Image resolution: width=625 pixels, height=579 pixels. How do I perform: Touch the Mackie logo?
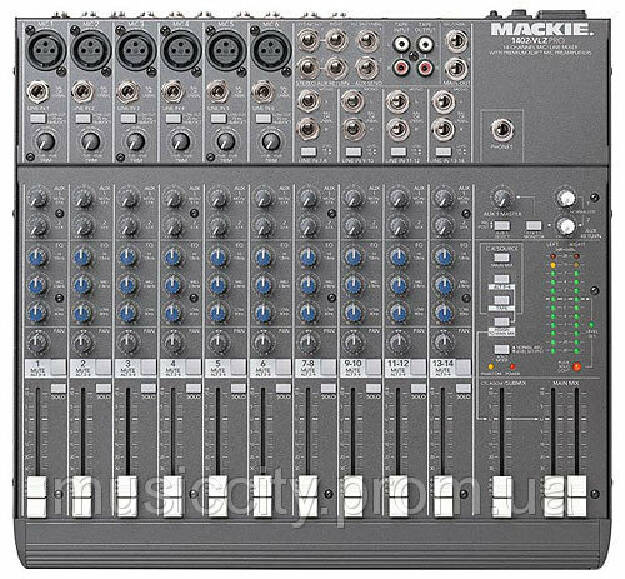542,29
